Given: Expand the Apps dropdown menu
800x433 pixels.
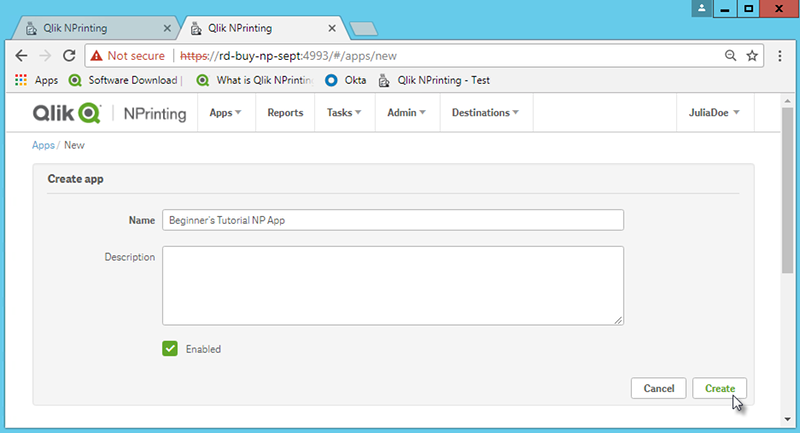Looking at the screenshot, I should 225,113.
